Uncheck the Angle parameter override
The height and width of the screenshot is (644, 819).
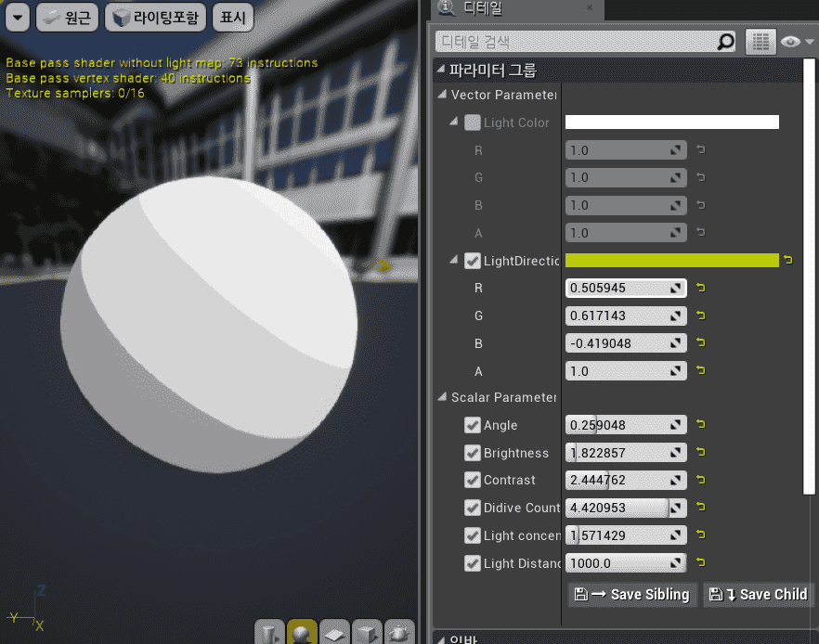[472, 426]
